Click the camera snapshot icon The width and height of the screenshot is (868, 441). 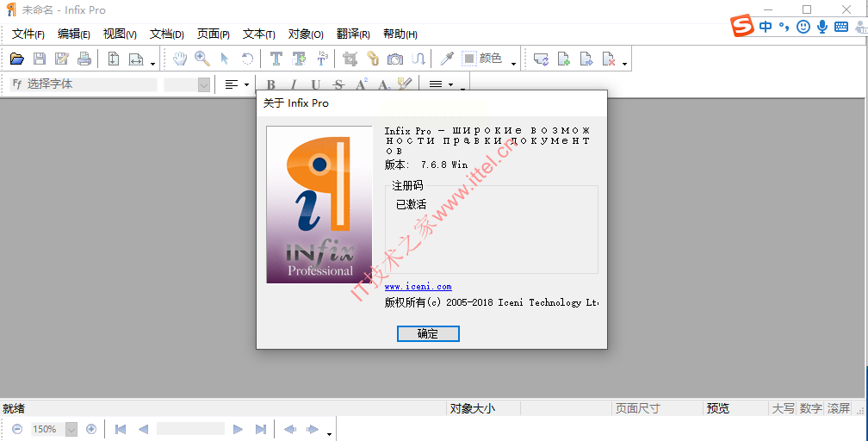click(x=395, y=59)
